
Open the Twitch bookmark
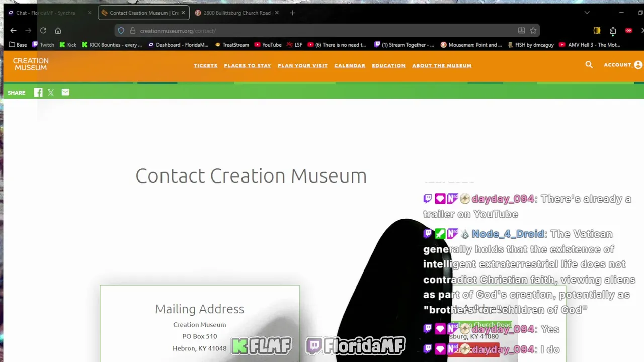[43, 45]
